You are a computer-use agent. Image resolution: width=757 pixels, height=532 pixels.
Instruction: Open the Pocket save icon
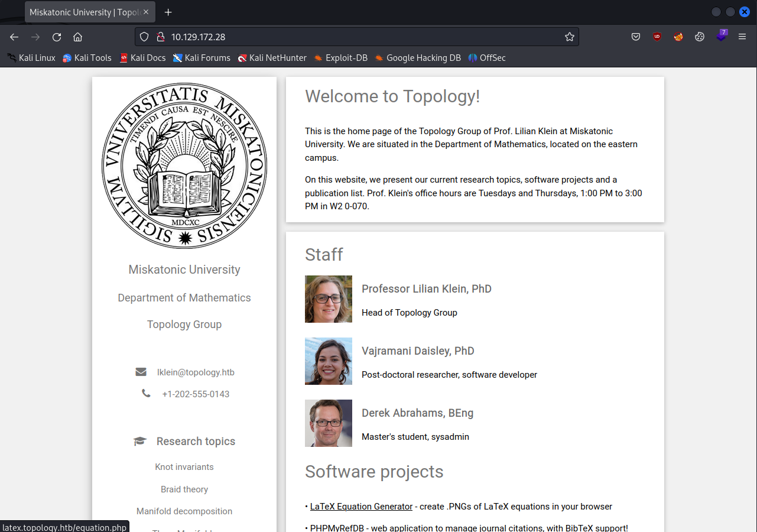tap(636, 37)
